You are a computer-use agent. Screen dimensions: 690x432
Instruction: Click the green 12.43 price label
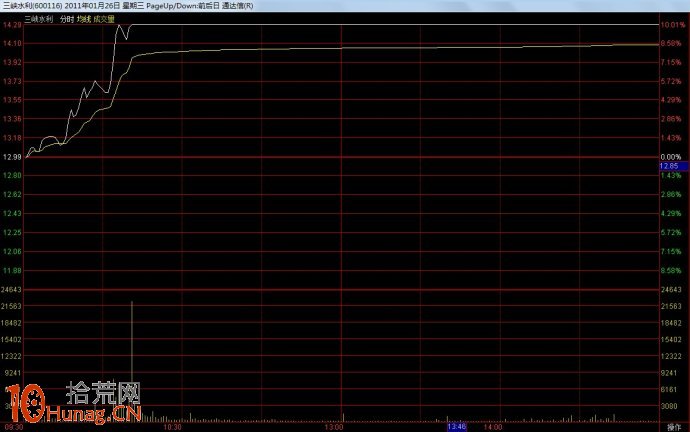point(12,213)
